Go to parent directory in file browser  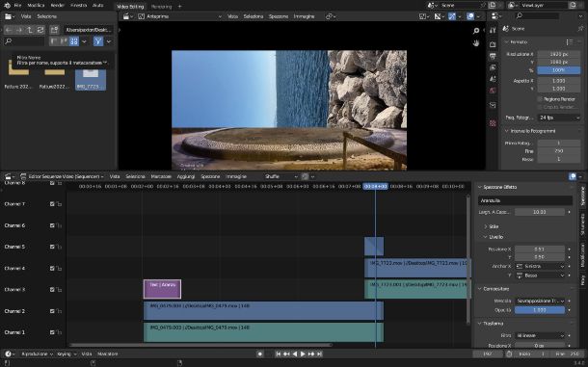[x=30, y=30]
